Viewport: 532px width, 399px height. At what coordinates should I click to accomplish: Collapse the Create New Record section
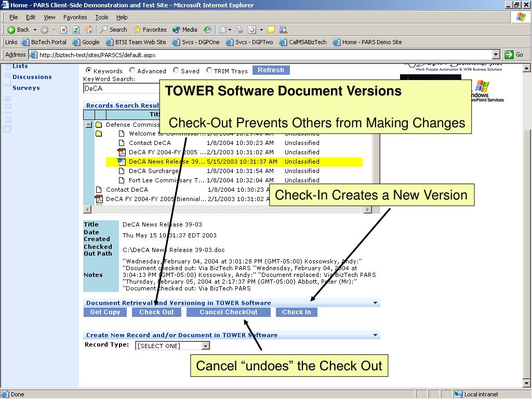coord(375,335)
